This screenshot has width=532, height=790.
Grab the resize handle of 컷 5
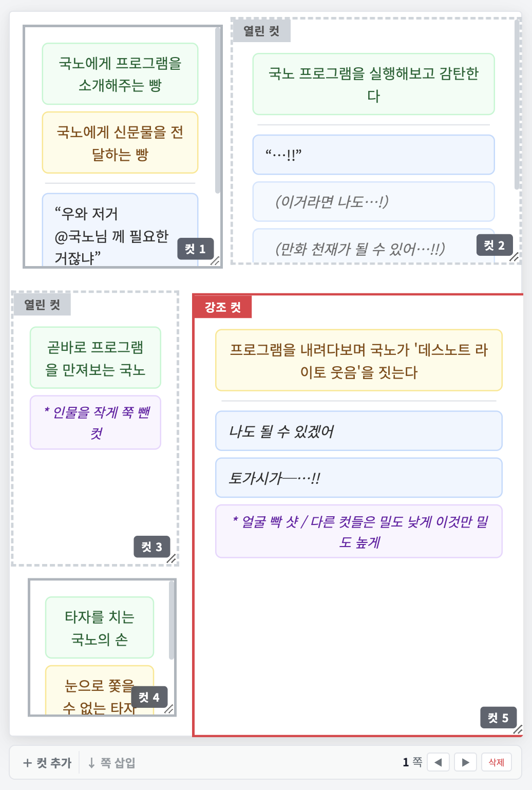point(518,729)
